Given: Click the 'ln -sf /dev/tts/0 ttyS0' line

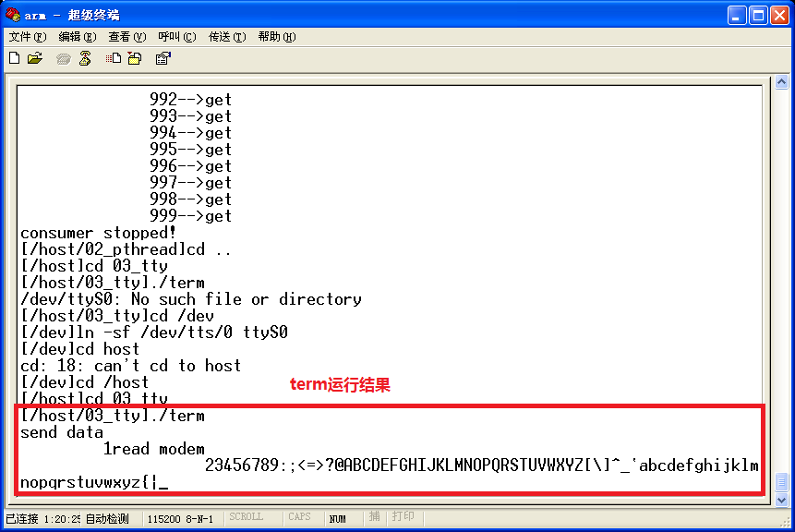Looking at the screenshot, I should point(154,332).
